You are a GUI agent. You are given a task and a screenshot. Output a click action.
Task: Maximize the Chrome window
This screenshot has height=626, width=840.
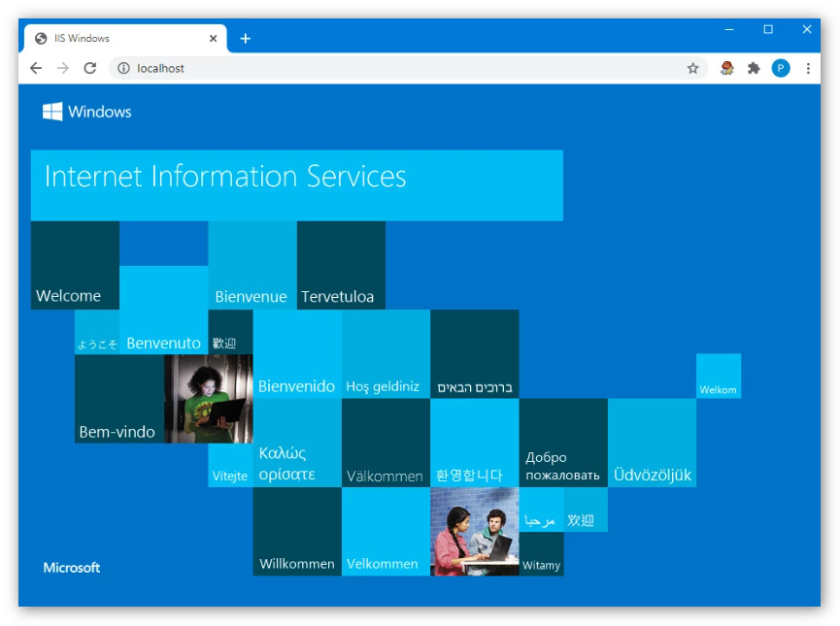click(768, 29)
